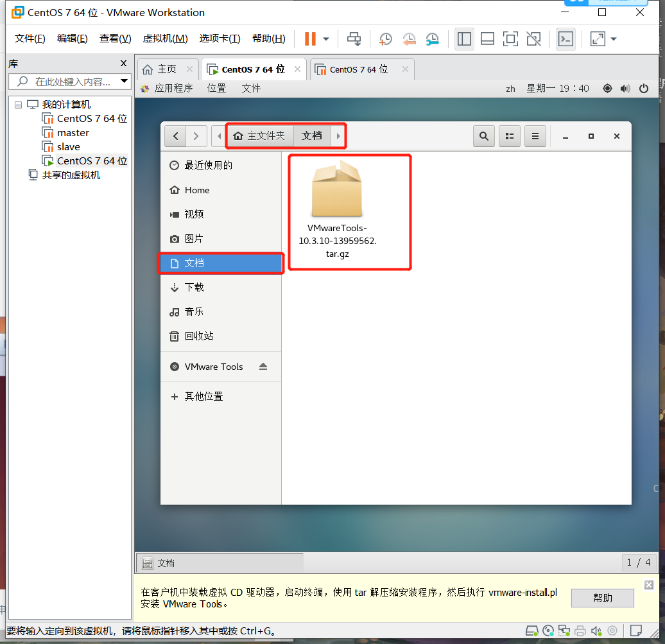Open 其他位置 in sidebar

[221, 396]
